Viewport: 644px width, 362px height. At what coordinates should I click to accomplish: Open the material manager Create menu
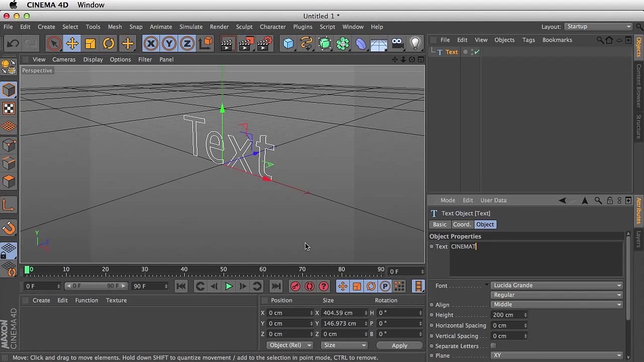(x=41, y=300)
